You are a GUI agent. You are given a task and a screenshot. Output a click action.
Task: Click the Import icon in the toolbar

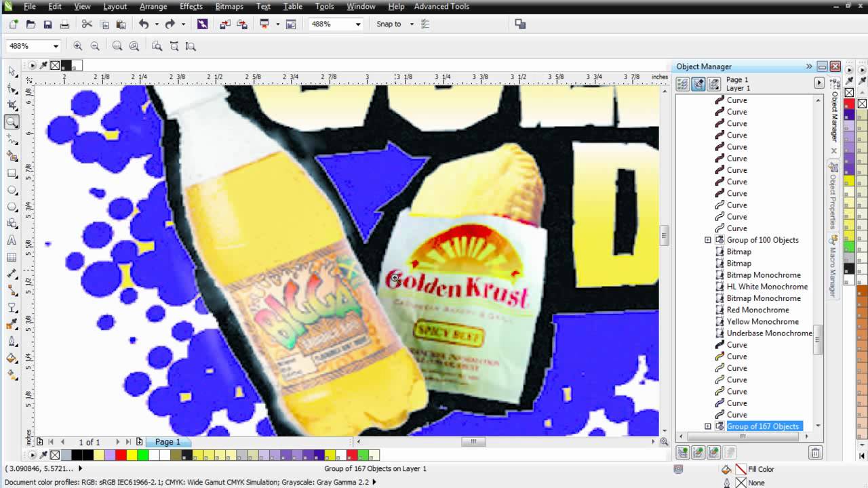(x=225, y=24)
